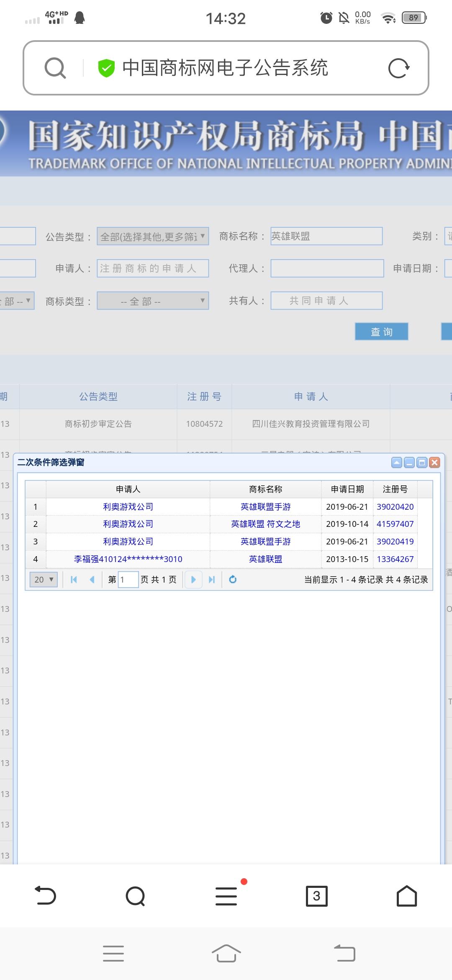The width and height of the screenshot is (452, 980).
Task: Open applicant 利奥游戏公司 in row 3
Action: [128, 542]
